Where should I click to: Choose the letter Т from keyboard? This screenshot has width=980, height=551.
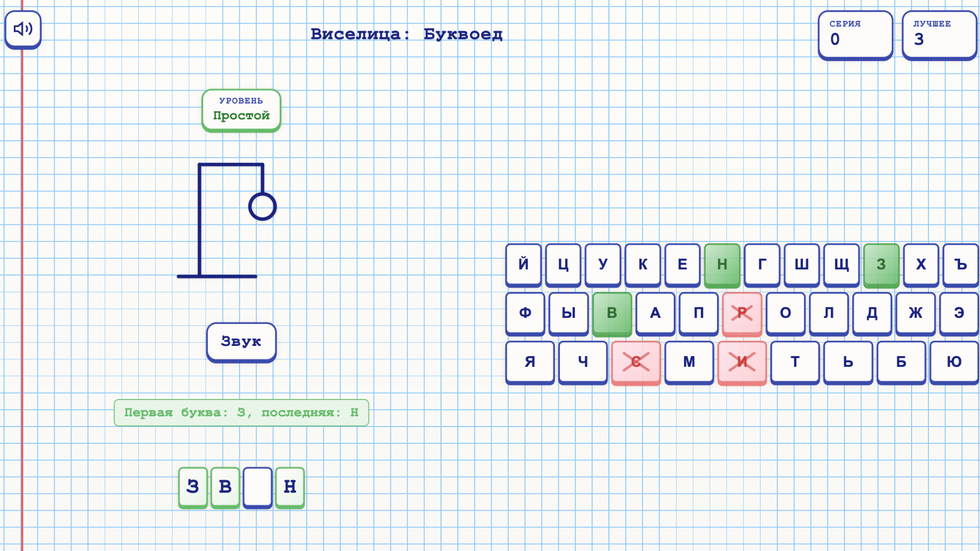[x=794, y=362]
